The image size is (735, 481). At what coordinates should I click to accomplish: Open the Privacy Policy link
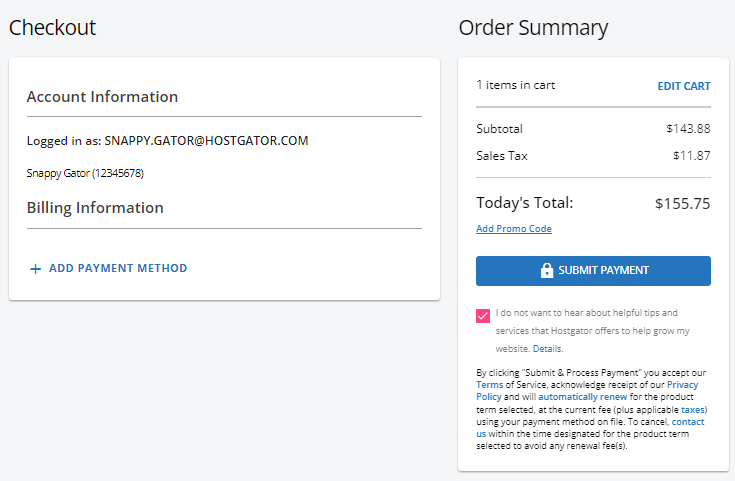coord(682,385)
